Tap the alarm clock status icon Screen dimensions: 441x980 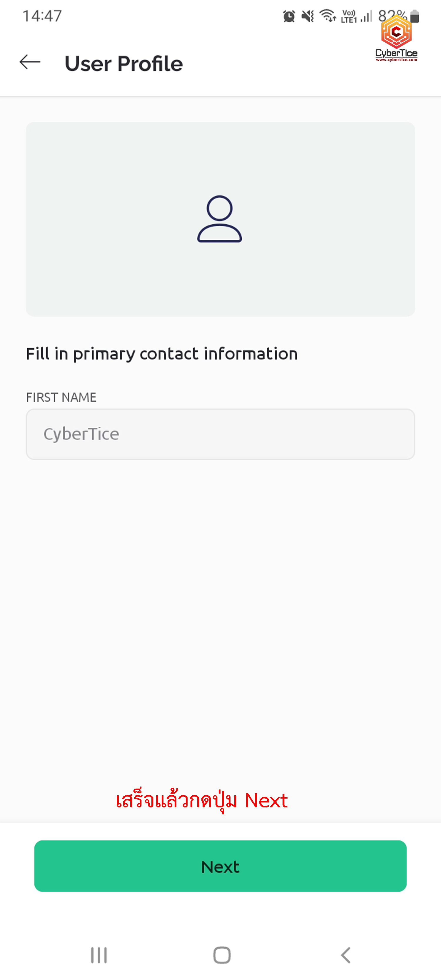tap(289, 16)
